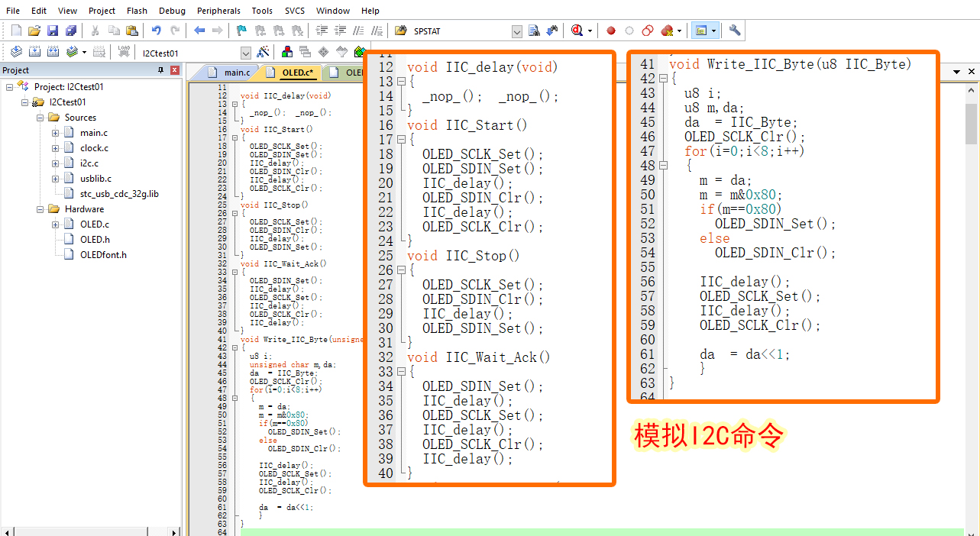Select i2c.c in the Sources group
Screen dimensions: 980x536
[x=89, y=163]
